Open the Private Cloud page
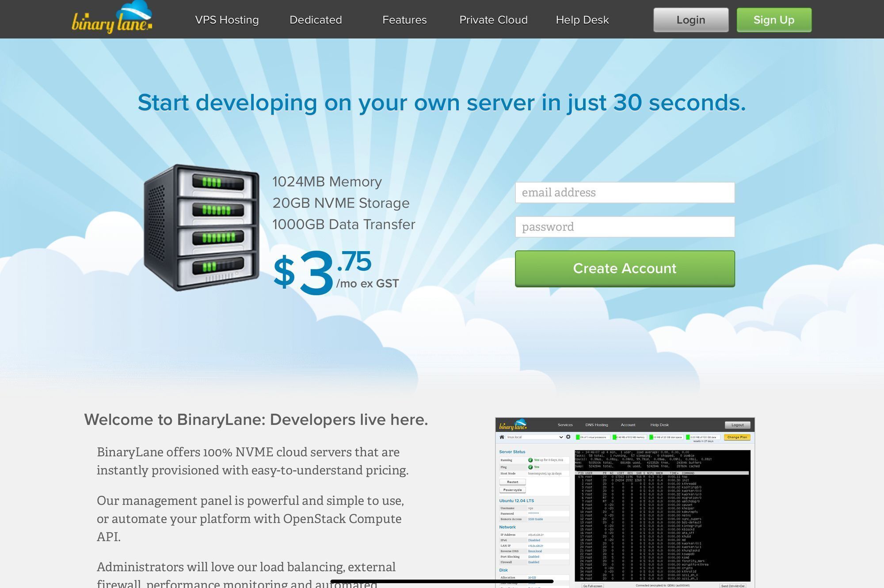 (493, 20)
